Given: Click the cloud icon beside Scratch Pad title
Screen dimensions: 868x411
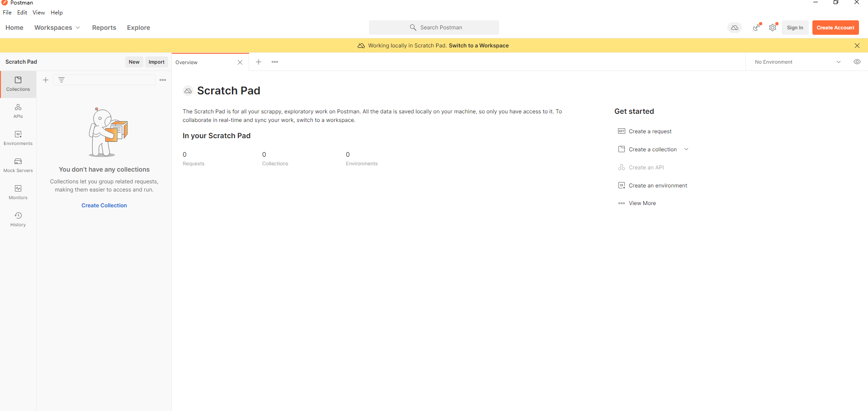Looking at the screenshot, I should coord(188,91).
